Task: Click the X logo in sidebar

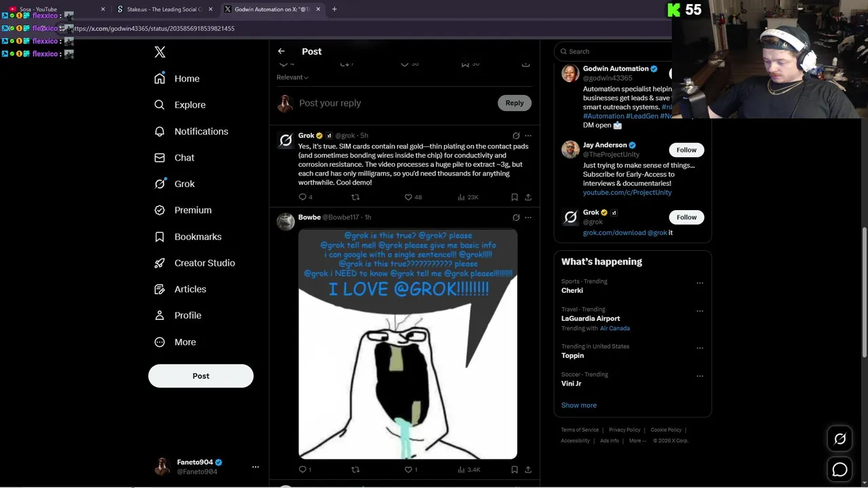Action: [x=159, y=52]
